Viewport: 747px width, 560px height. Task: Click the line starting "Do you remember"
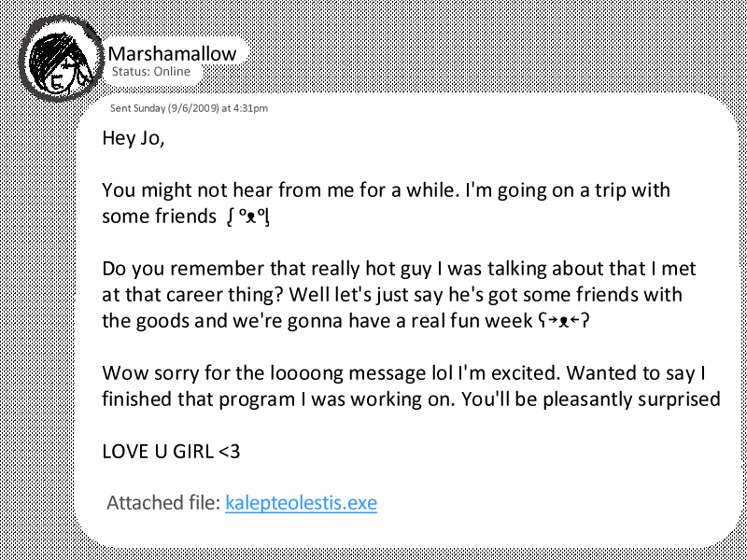click(399, 270)
